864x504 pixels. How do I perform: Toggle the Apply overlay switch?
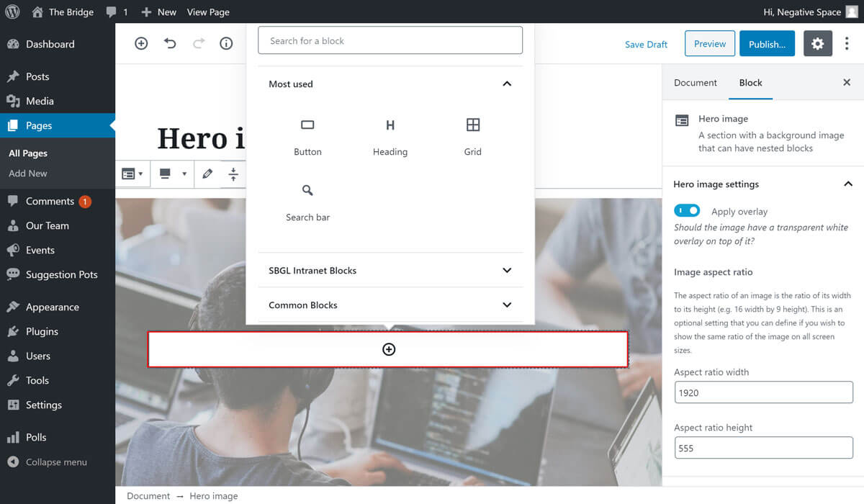tap(687, 211)
